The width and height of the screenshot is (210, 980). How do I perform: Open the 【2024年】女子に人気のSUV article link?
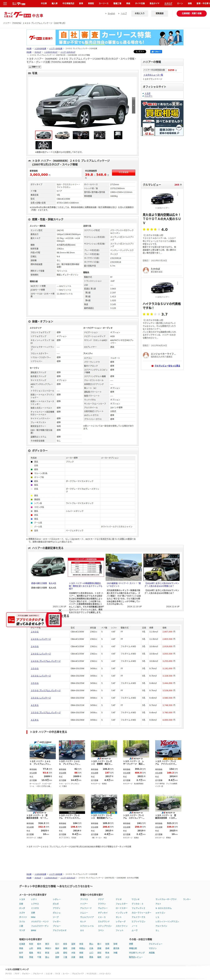tap(162, 584)
